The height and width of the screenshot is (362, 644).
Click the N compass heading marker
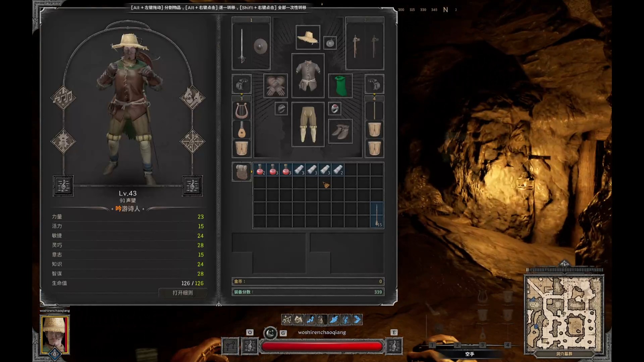(x=445, y=10)
